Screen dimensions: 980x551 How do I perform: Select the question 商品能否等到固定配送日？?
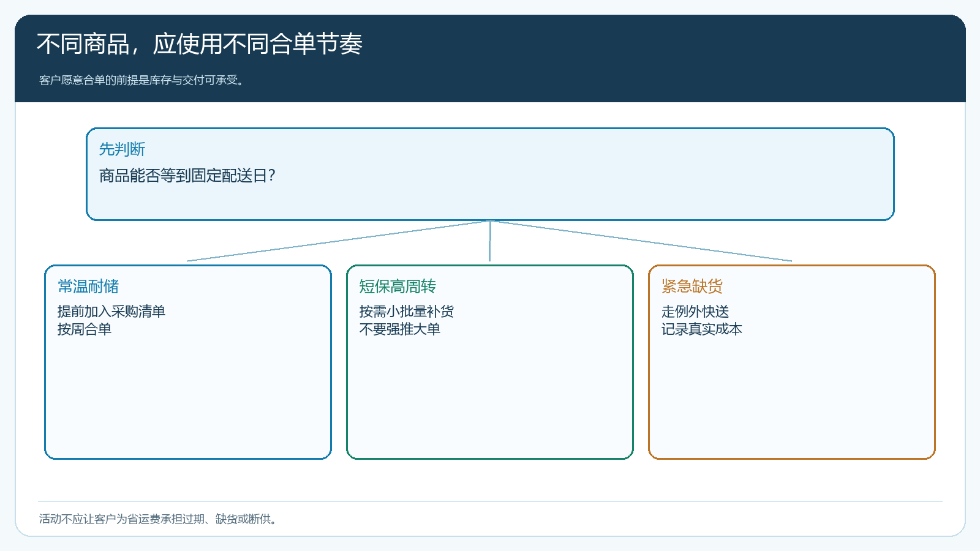point(187,176)
